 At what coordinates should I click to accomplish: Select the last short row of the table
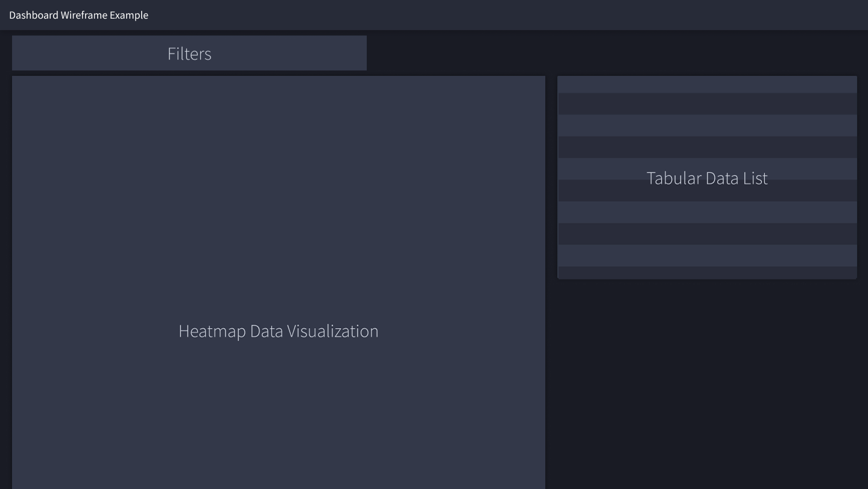[x=707, y=273]
